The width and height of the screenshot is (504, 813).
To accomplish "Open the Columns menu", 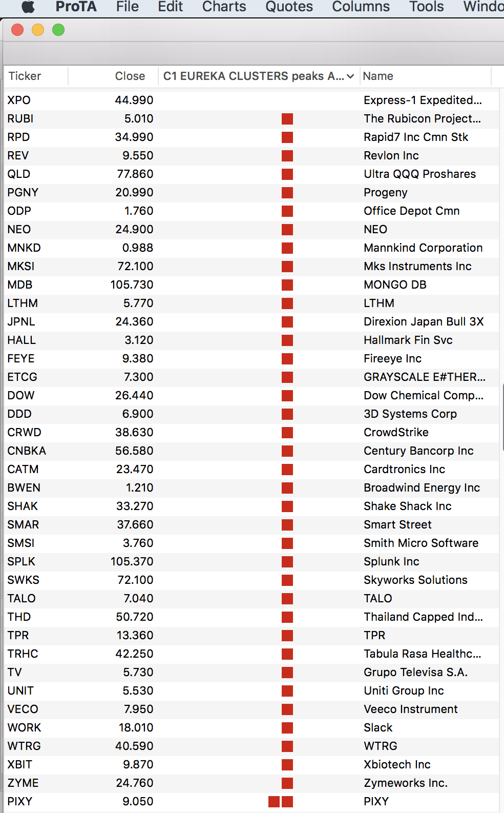I will [x=361, y=7].
